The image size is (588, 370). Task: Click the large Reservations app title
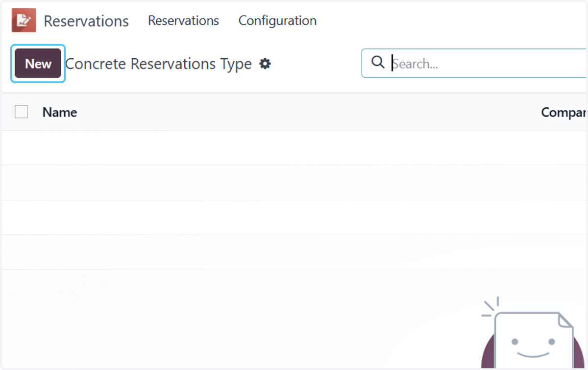point(86,21)
